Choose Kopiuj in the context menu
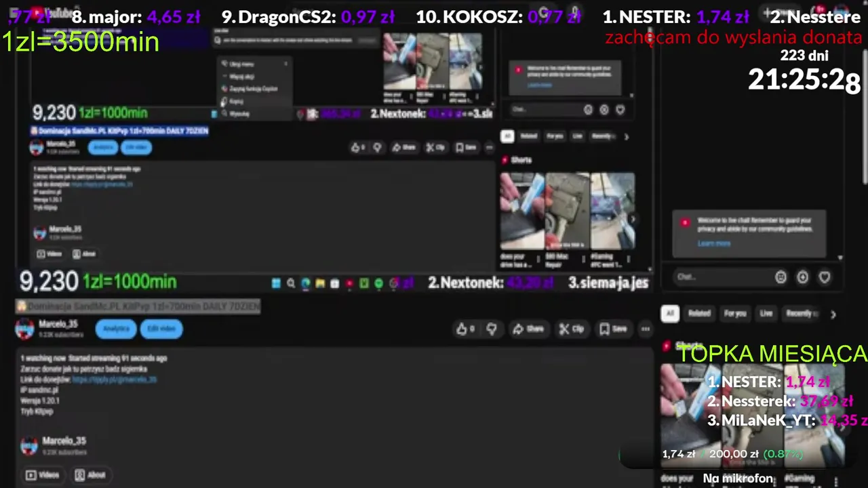The image size is (868, 488). (253, 101)
